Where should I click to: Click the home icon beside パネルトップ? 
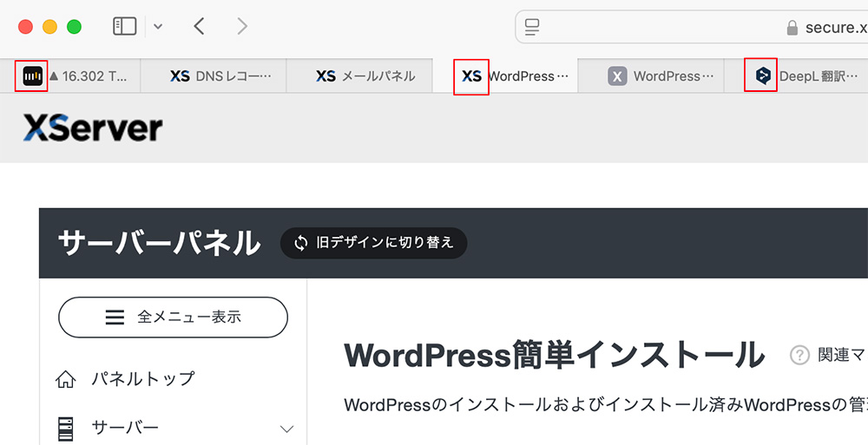click(x=65, y=379)
